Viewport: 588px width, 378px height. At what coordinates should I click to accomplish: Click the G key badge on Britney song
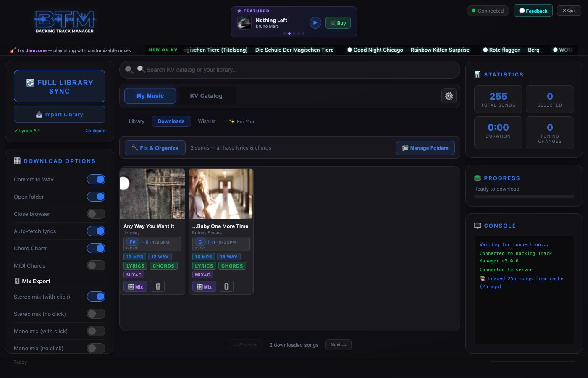pos(200,242)
